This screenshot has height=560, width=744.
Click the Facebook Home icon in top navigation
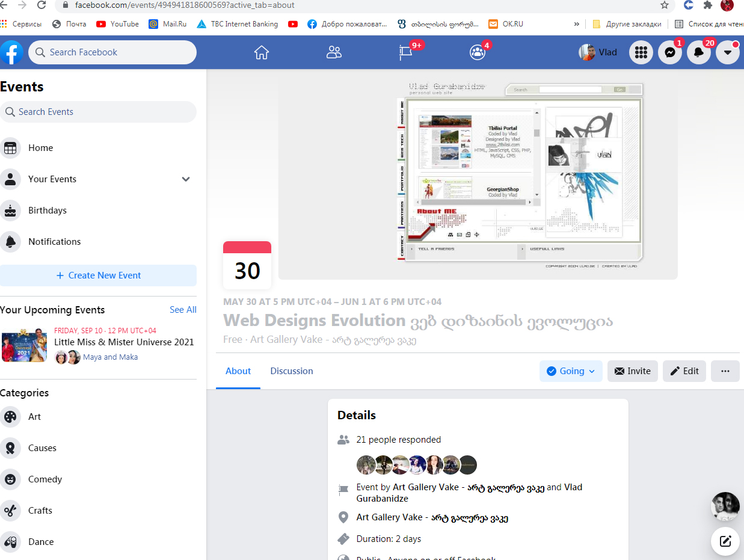coord(261,52)
